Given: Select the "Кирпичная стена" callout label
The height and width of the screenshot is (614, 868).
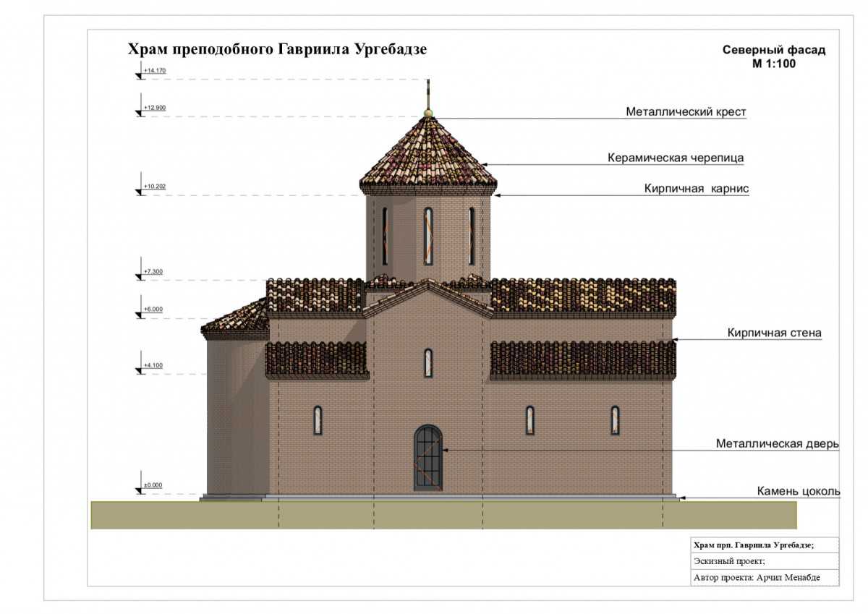Looking at the screenshot, I should point(774,333).
